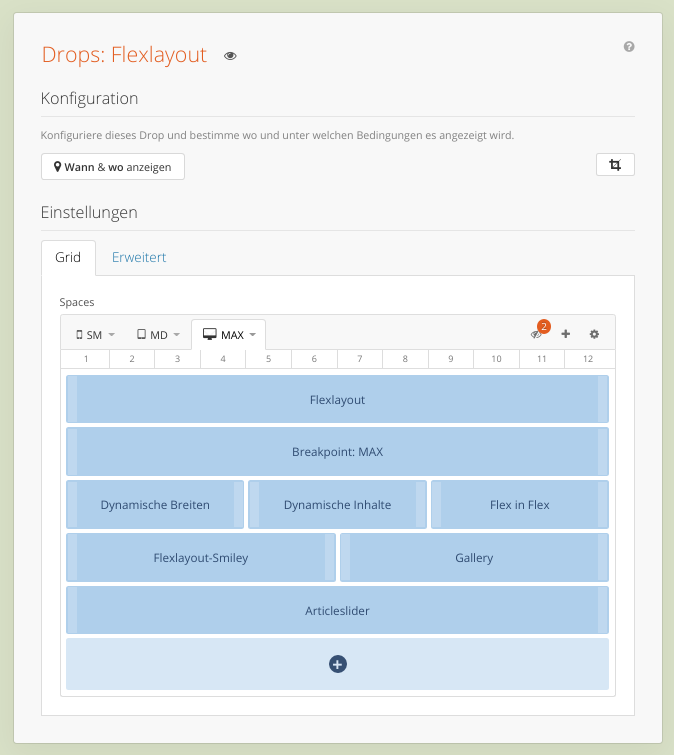Click the crop icon button
Image resolution: width=674 pixels, height=755 pixels.
click(615, 165)
